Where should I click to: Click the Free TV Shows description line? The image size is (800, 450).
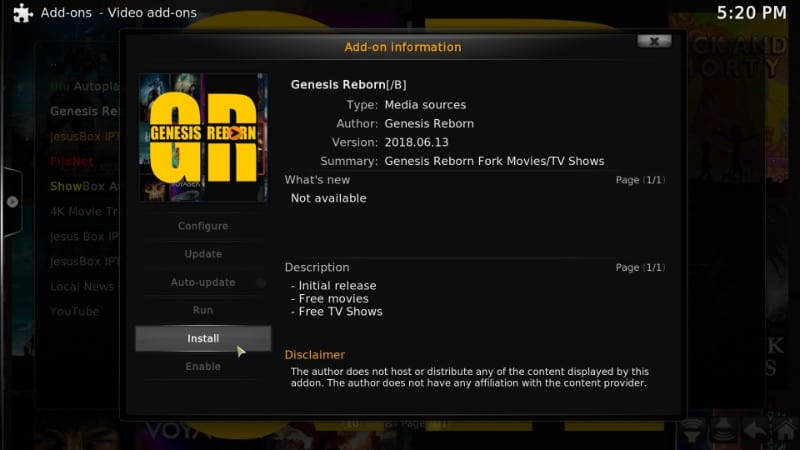(x=337, y=312)
